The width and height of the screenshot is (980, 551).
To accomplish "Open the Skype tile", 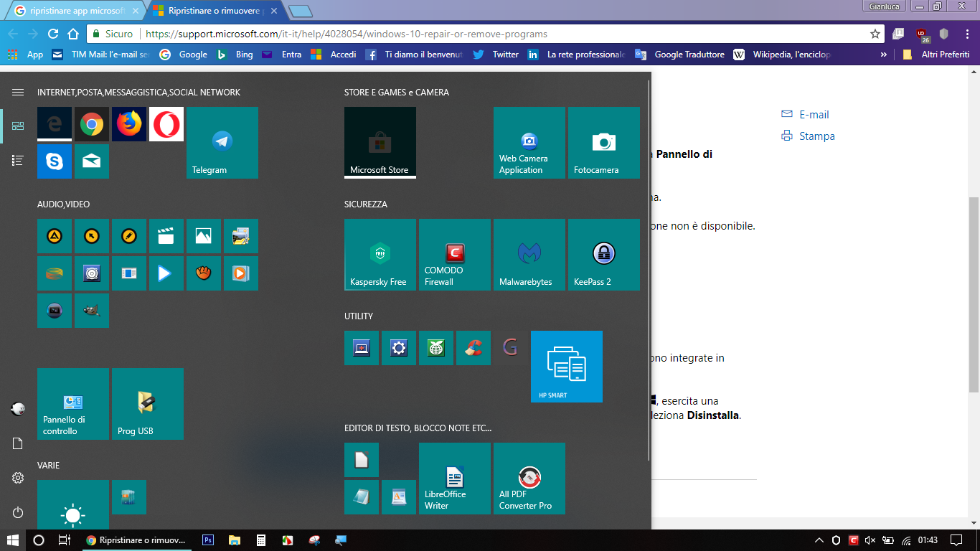I will (55, 161).
